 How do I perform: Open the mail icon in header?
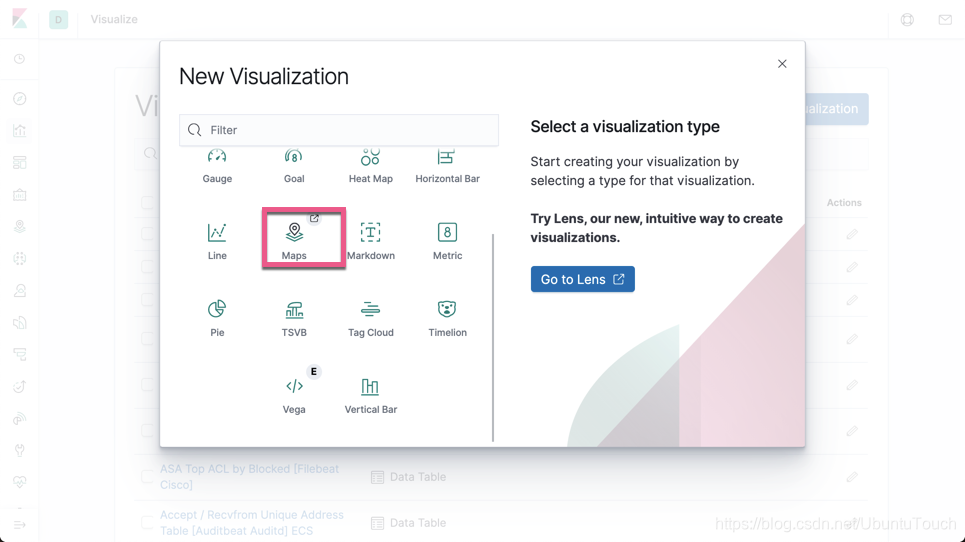pos(945,20)
